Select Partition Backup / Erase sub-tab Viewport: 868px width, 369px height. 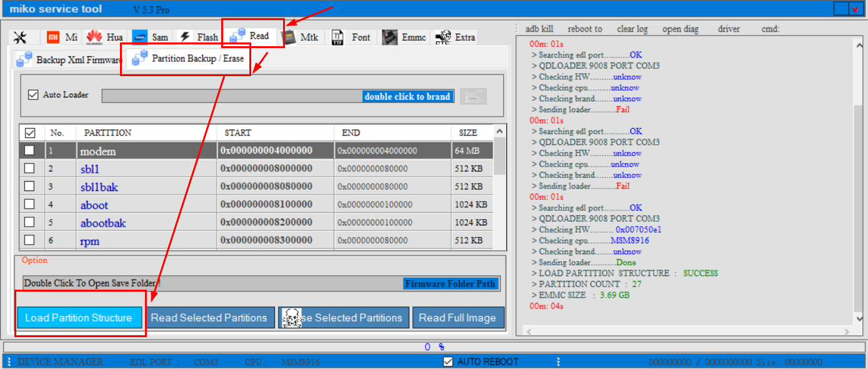[x=187, y=59]
